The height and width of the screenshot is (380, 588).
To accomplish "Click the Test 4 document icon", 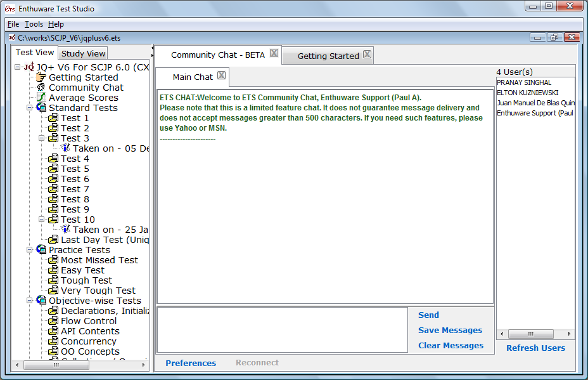I will [53, 159].
